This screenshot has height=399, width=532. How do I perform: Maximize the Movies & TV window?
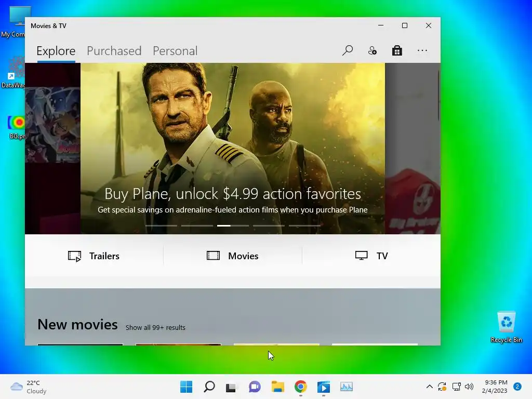[x=404, y=25]
